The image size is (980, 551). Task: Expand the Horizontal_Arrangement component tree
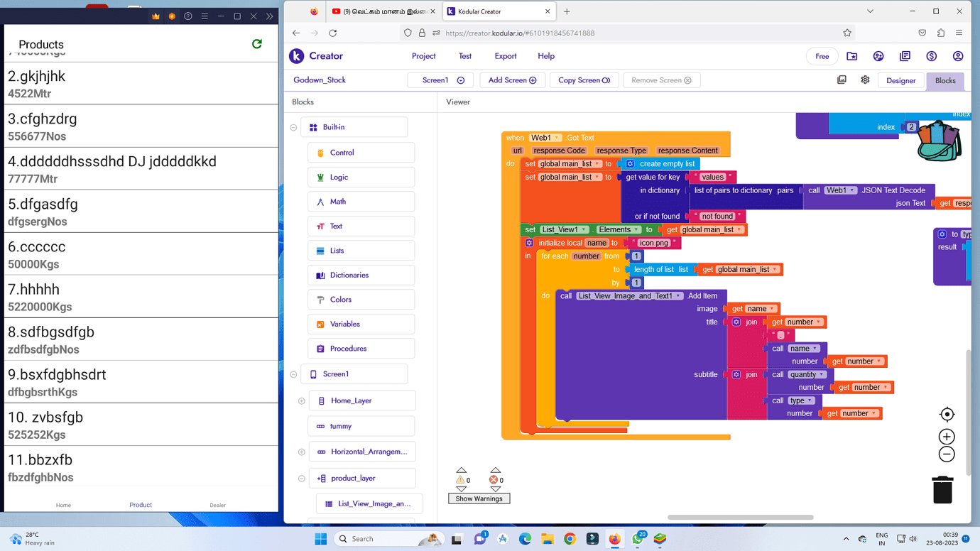click(301, 451)
